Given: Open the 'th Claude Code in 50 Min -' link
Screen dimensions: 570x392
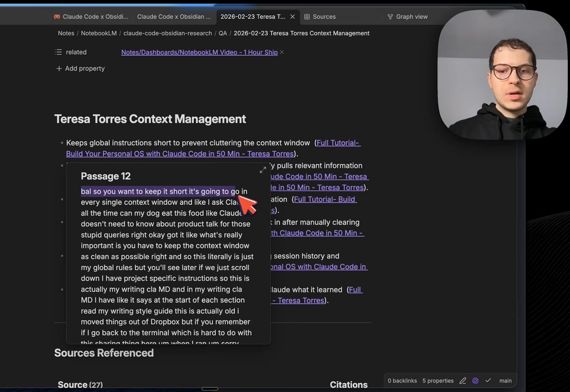Looking at the screenshot, I should 317,233.
